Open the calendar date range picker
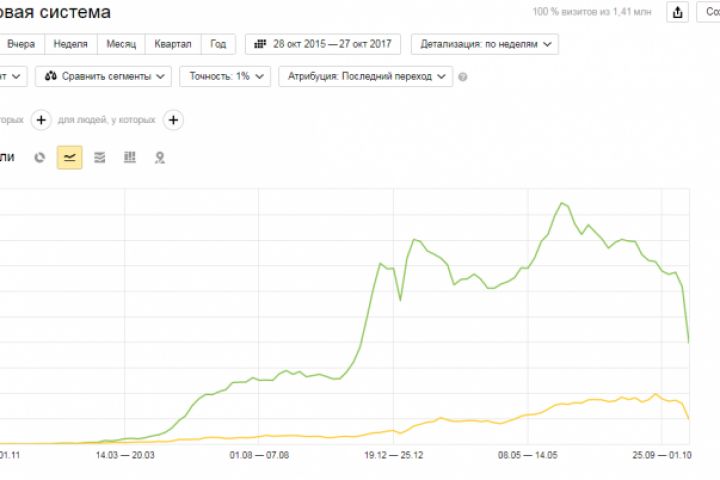 323,44
